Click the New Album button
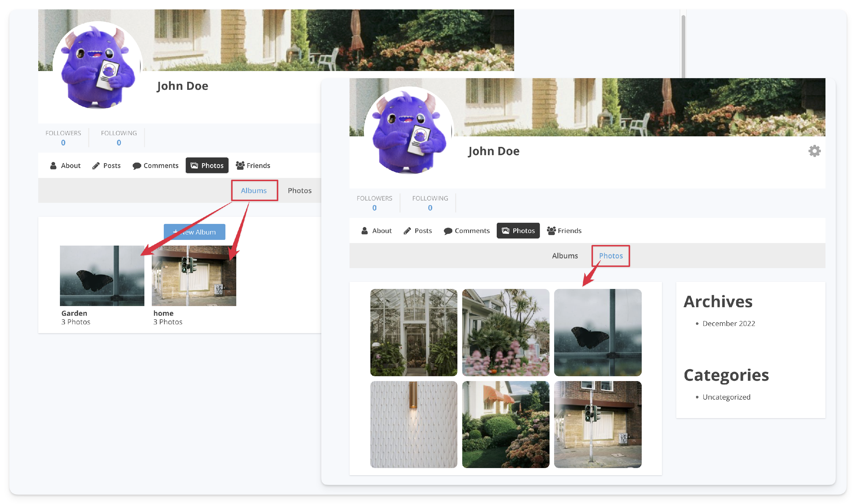Image resolution: width=856 pixels, height=504 pixels. tap(194, 232)
